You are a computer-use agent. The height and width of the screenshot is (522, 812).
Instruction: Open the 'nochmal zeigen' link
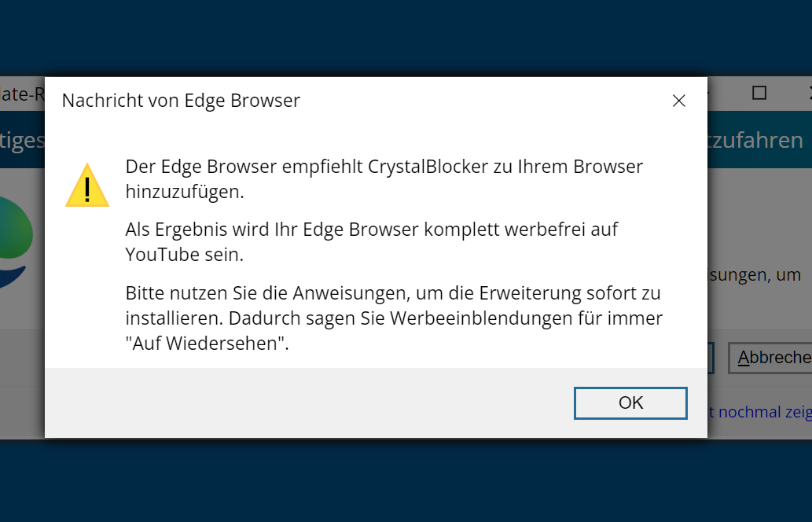759,412
